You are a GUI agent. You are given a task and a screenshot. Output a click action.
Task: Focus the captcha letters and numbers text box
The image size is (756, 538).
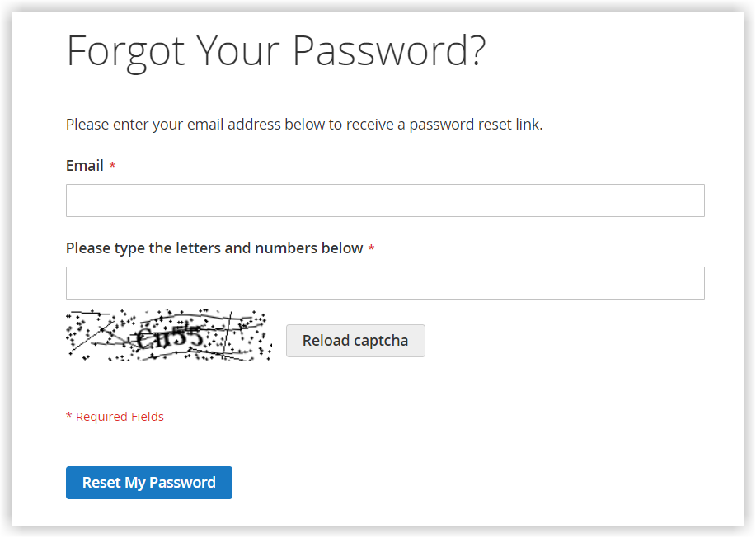tap(385, 283)
